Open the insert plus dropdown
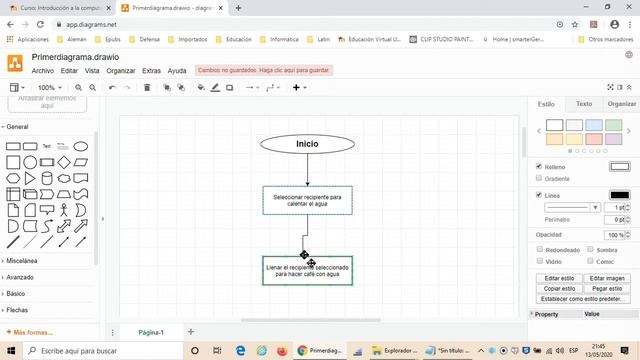Screen dimensions: 640x360 [300, 87]
